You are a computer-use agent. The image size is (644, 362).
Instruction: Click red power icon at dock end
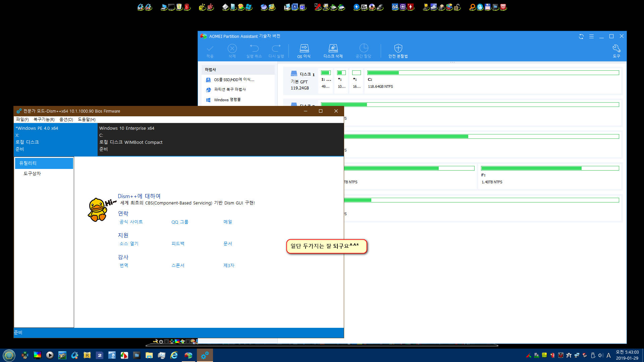(x=503, y=7)
